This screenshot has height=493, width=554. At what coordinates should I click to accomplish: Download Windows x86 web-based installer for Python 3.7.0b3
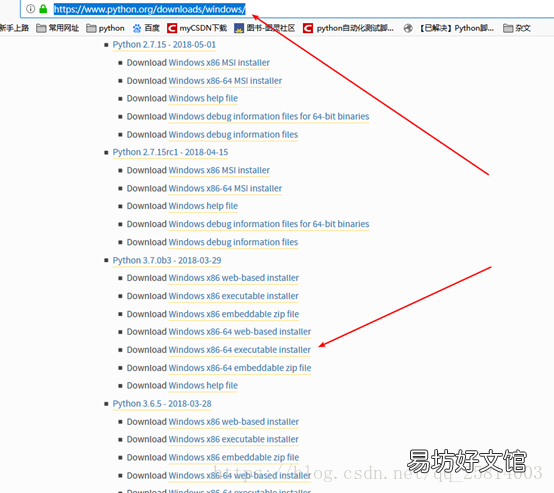[x=234, y=278]
